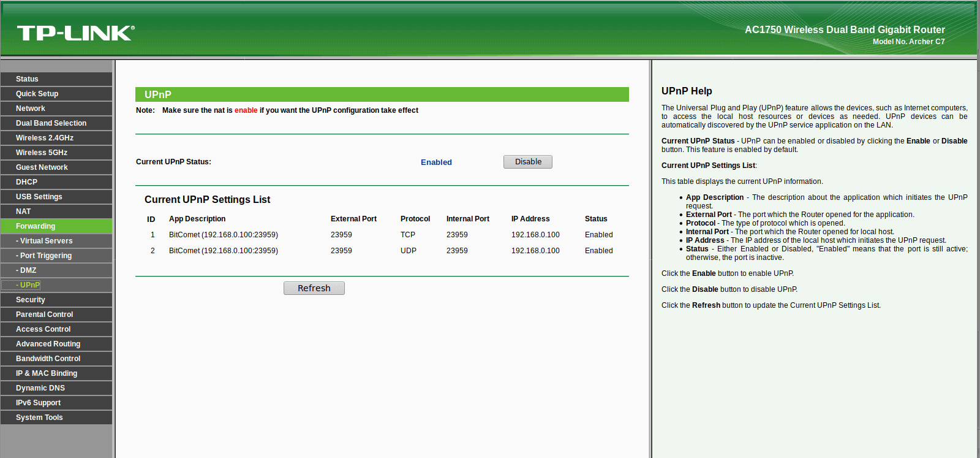Viewport: 980px width, 458px height.
Task: Click 'Current UPnP Status:' label
Action: 173,162
